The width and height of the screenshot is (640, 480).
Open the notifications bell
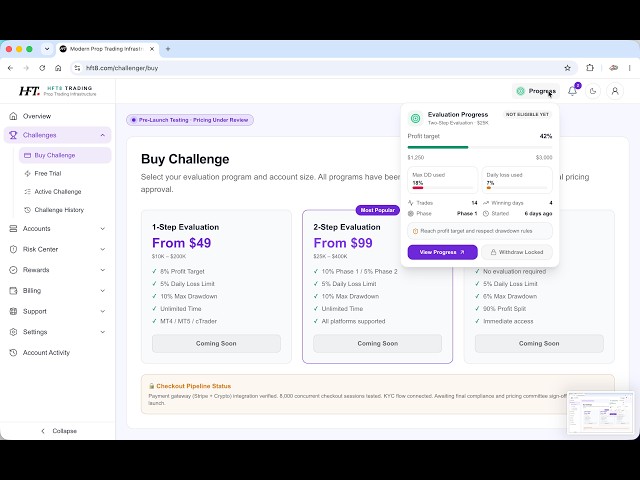[x=572, y=91]
